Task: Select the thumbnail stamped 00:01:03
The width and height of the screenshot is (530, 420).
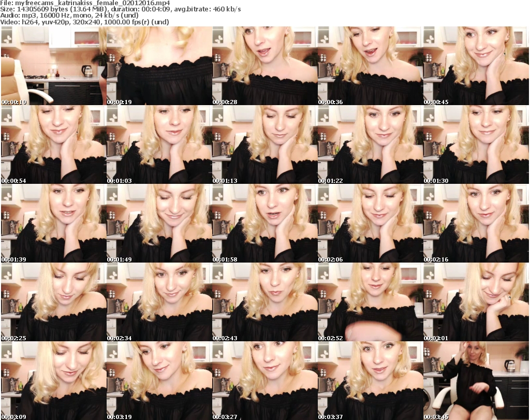Action: [x=159, y=144]
